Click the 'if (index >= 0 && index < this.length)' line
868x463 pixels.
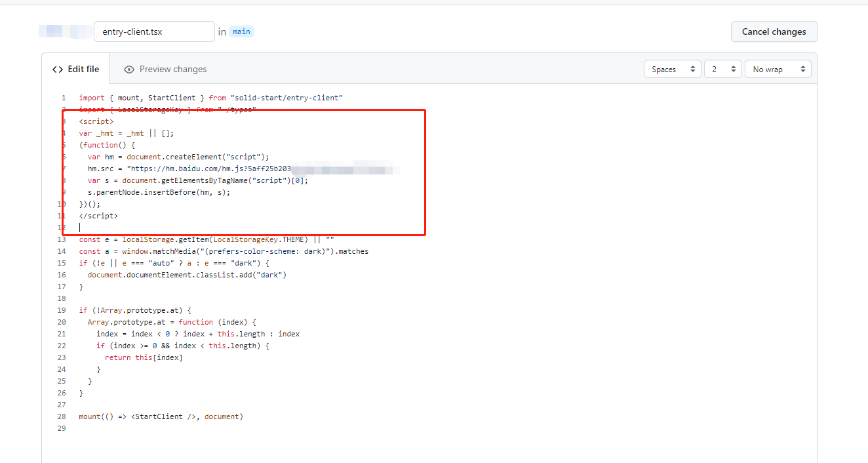[x=183, y=346]
